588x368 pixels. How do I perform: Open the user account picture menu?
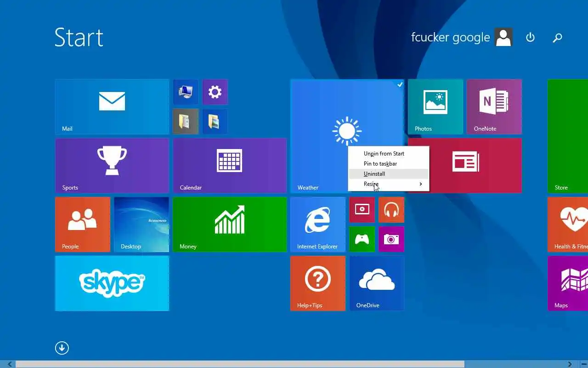pos(503,37)
